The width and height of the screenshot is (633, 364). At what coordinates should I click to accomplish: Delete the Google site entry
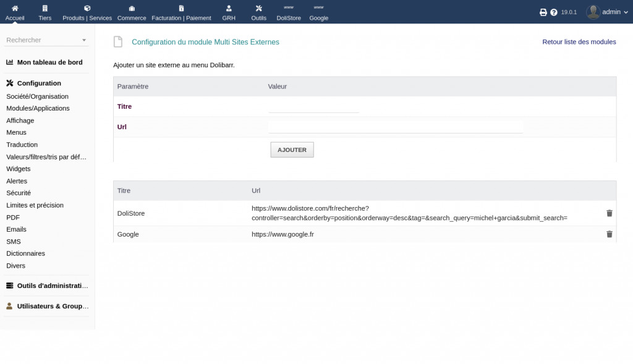pos(610,234)
